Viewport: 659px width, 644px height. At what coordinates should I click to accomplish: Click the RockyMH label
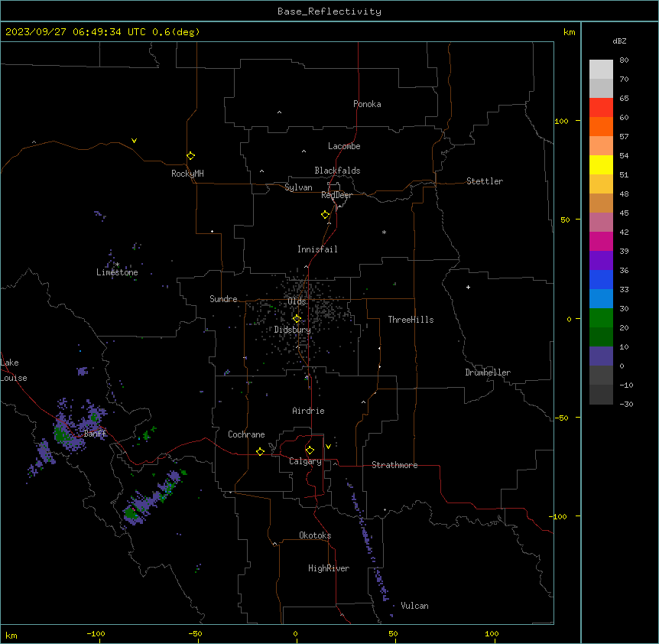point(187,174)
